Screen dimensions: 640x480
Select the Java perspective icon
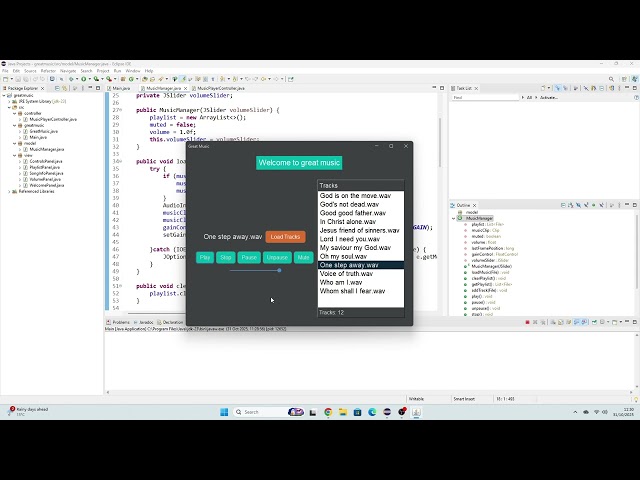click(635, 79)
